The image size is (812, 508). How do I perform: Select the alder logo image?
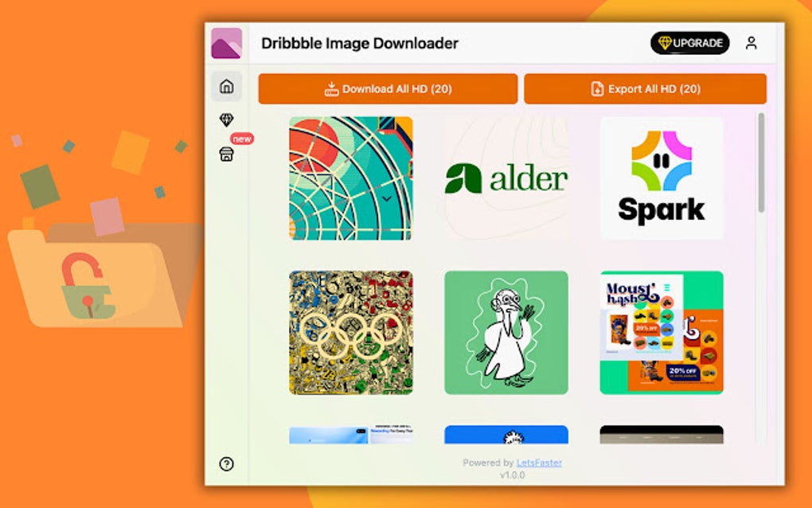click(x=506, y=177)
